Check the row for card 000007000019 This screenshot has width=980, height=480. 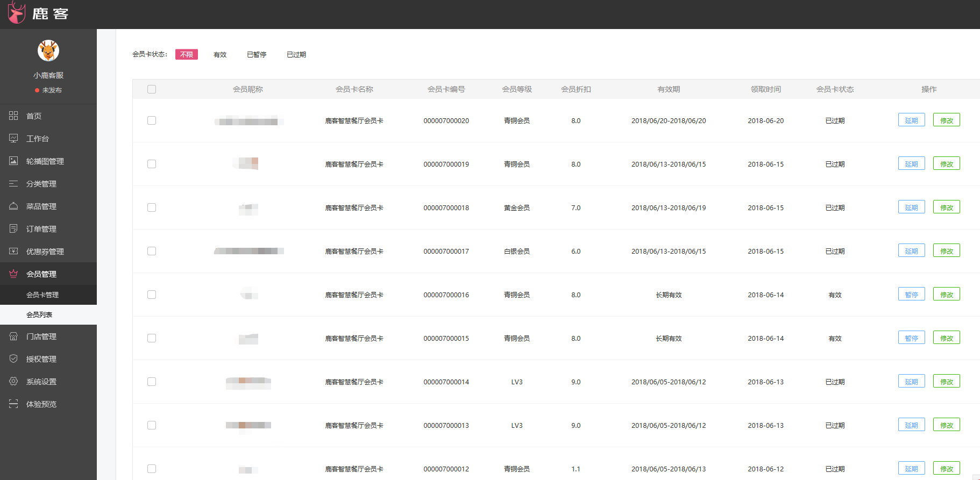coord(152,164)
